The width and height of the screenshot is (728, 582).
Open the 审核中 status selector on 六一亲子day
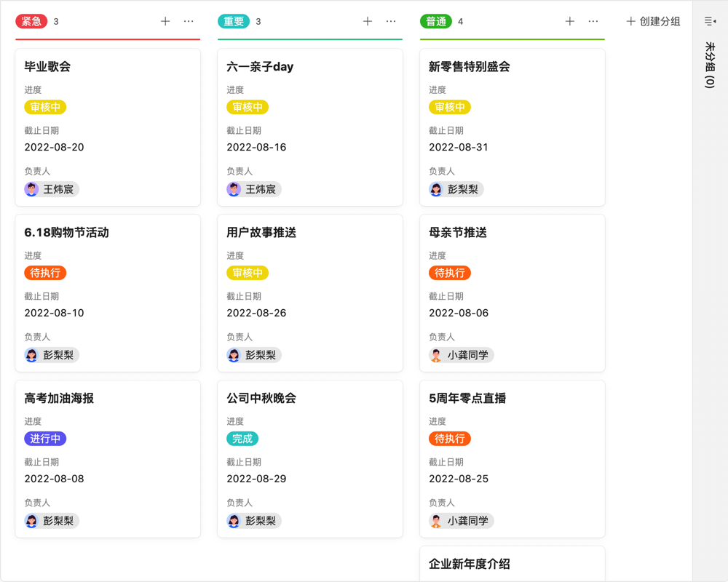point(247,107)
